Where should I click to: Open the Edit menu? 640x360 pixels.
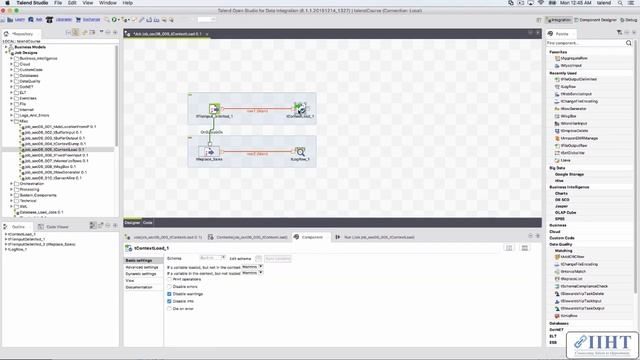coord(72,3)
